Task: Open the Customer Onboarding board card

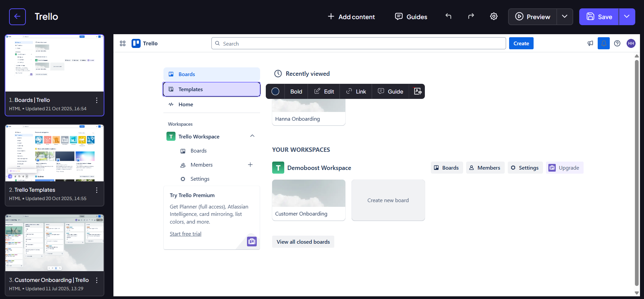Action: click(309, 200)
